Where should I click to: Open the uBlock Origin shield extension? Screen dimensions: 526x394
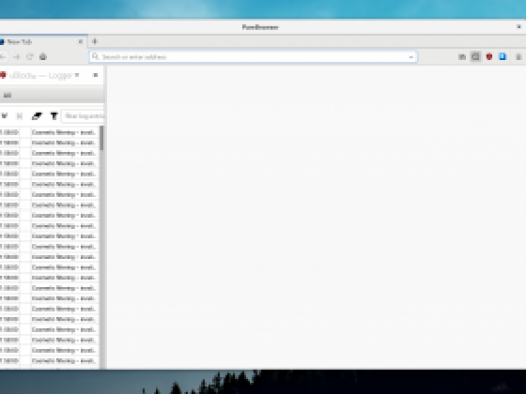click(x=489, y=57)
